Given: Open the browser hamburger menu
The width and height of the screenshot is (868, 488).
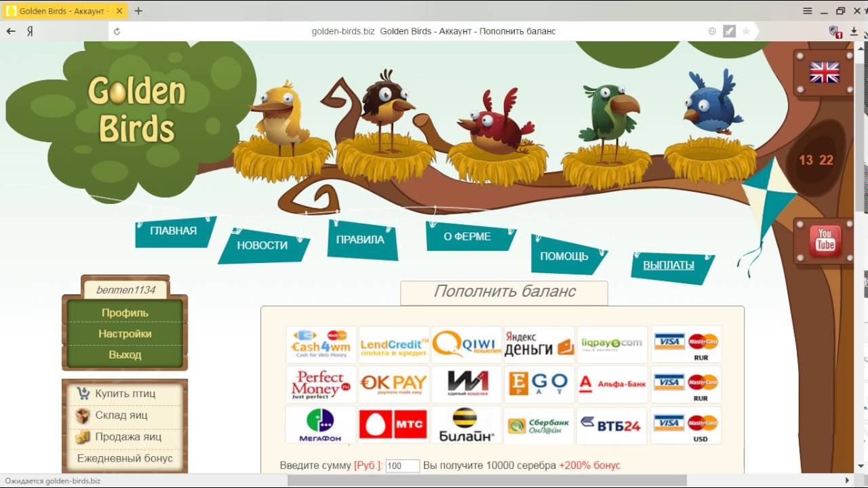Looking at the screenshot, I should 808,11.
